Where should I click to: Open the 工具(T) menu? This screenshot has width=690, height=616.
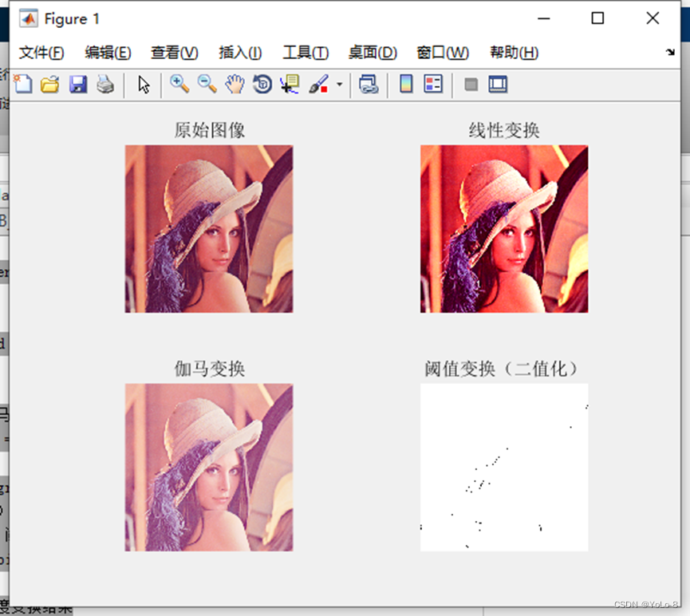click(x=306, y=53)
